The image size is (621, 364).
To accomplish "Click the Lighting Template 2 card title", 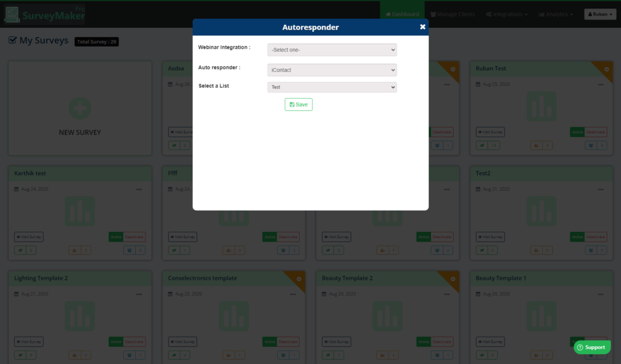I will [x=41, y=278].
